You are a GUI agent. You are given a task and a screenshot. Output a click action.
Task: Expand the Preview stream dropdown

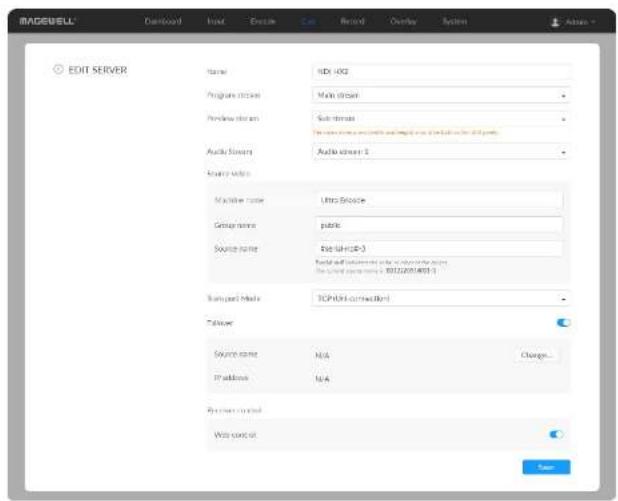tap(441, 119)
